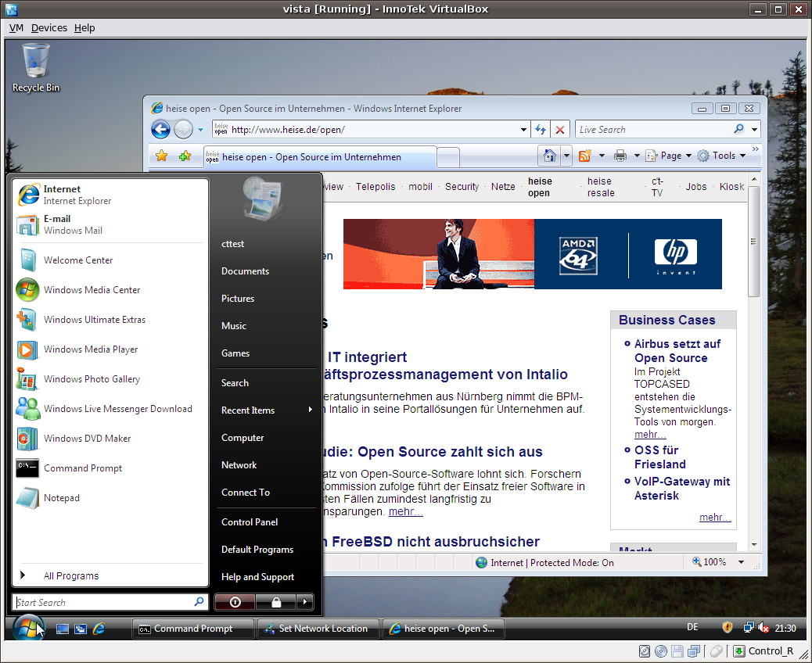Open Recycle Bin on desktop
The width and height of the screenshot is (812, 663).
tap(36, 68)
